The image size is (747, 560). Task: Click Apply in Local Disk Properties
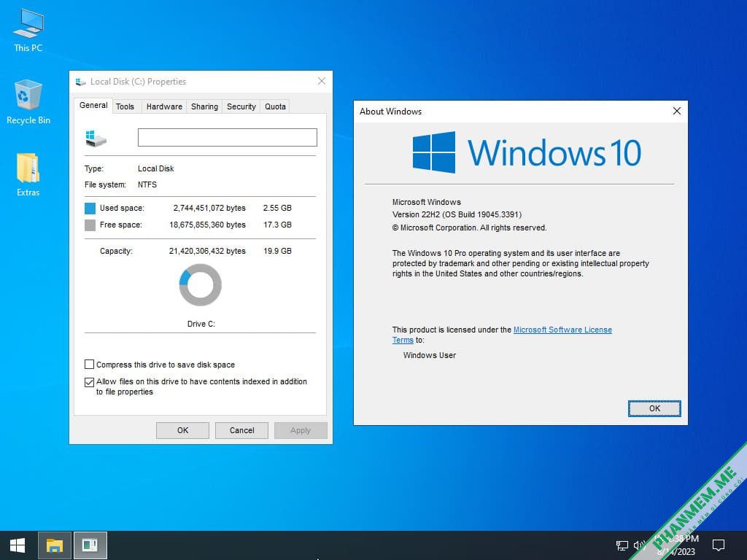(301, 430)
